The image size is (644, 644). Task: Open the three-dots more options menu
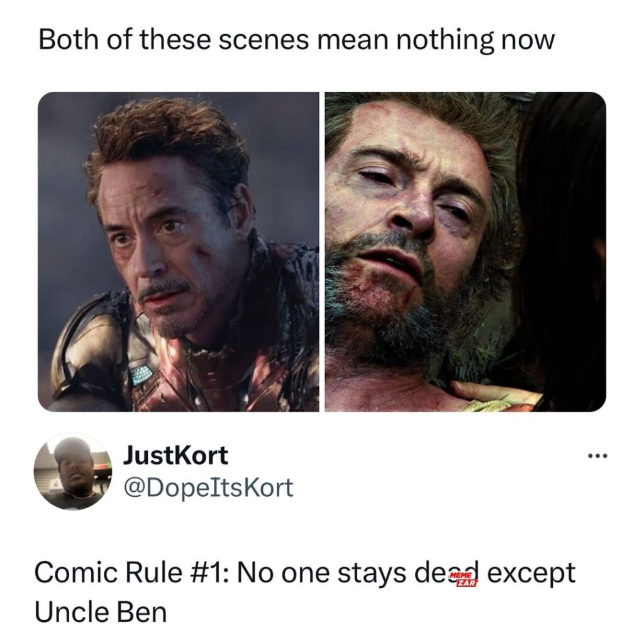pos(597,455)
